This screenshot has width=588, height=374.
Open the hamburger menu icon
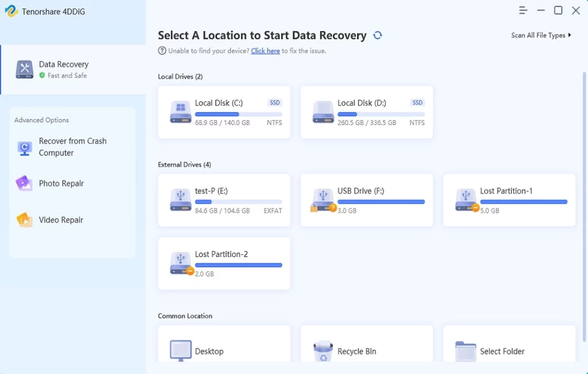[523, 10]
